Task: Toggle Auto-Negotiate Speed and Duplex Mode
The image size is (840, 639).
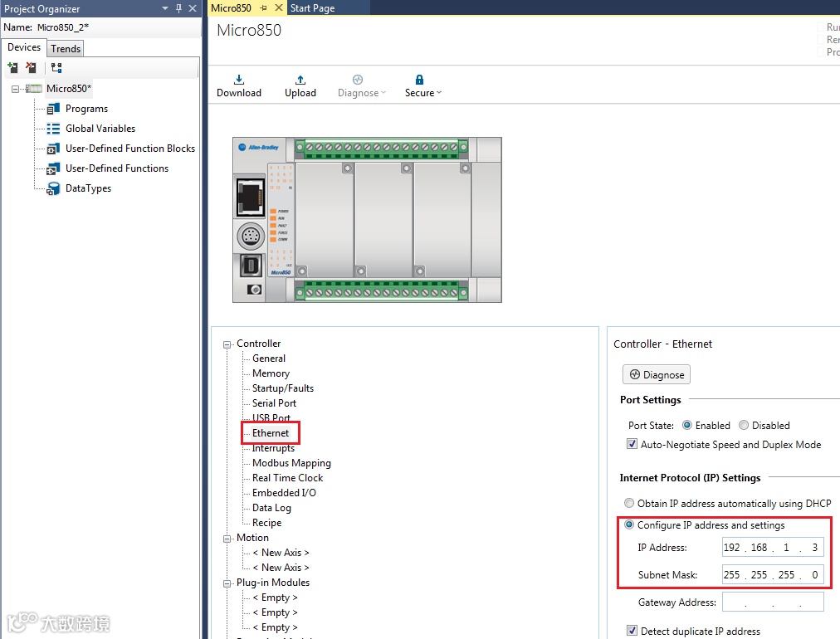Action: pyautogui.click(x=632, y=444)
